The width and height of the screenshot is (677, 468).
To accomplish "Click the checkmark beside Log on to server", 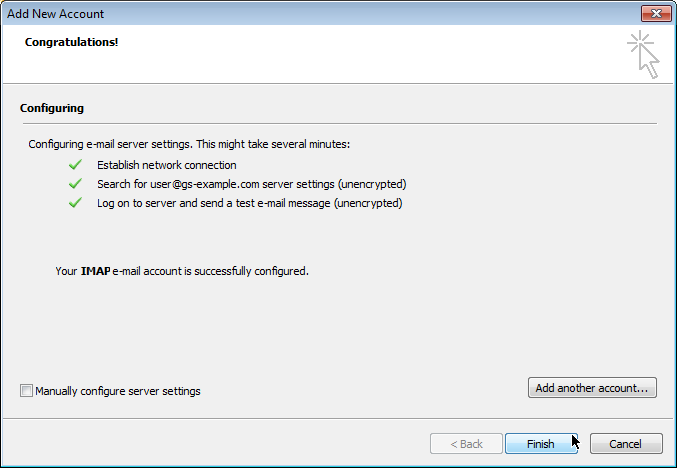I will (x=74, y=203).
